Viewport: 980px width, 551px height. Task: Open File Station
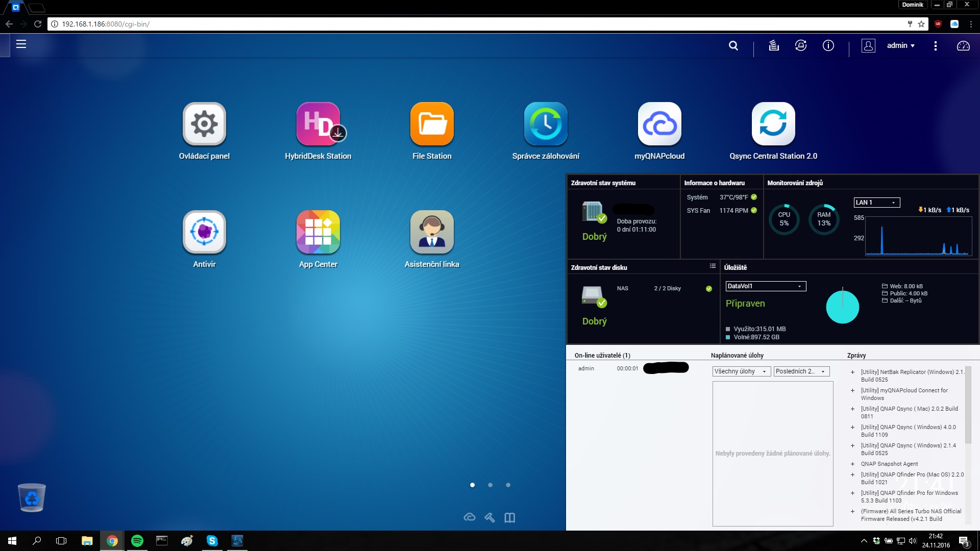[432, 124]
